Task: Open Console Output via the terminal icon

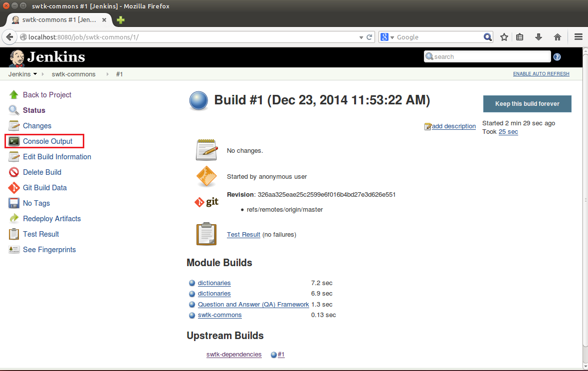Action: pyautogui.click(x=13, y=141)
